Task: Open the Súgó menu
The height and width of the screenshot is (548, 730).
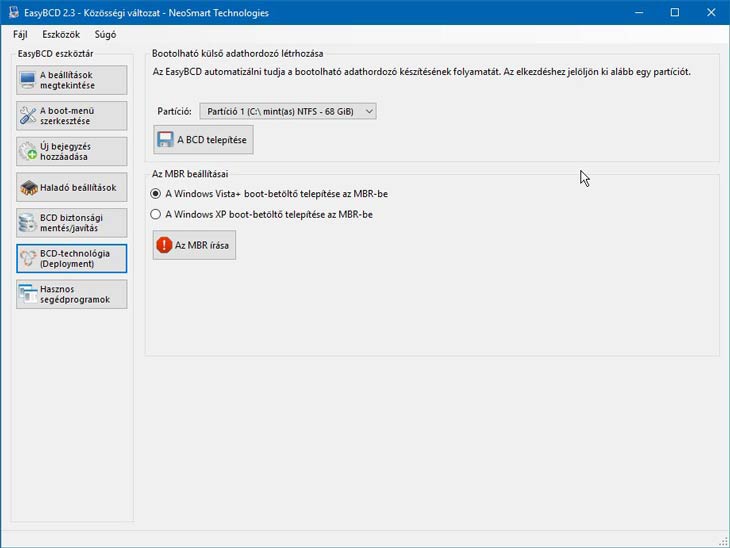Action: pyautogui.click(x=104, y=35)
